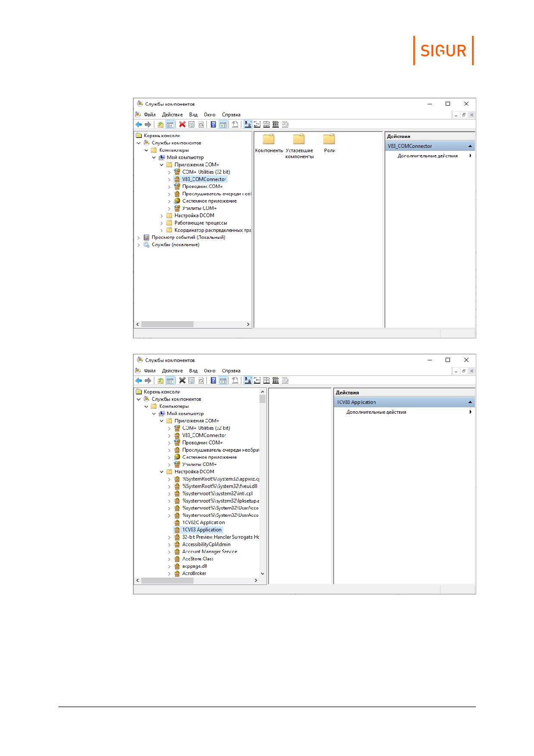The width and height of the screenshot is (534, 756).
Task: Click the Refresh icon in the upper window toolbar
Action: [x=201, y=125]
